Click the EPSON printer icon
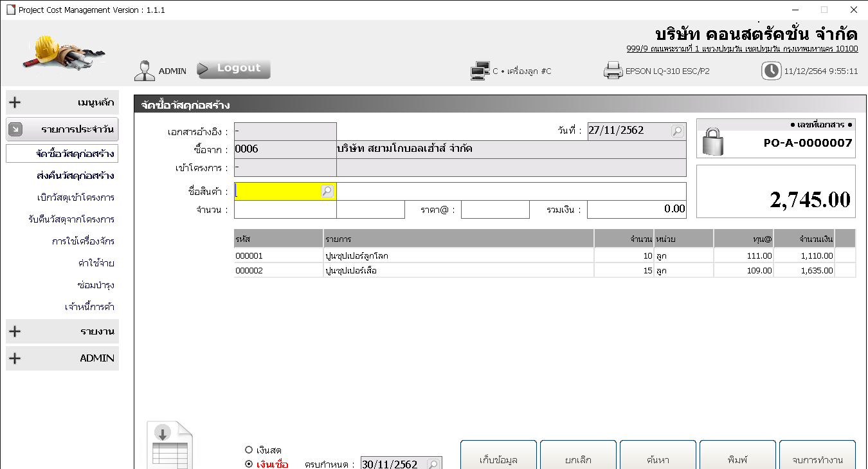The height and width of the screenshot is (469, 868). point(613,71)
